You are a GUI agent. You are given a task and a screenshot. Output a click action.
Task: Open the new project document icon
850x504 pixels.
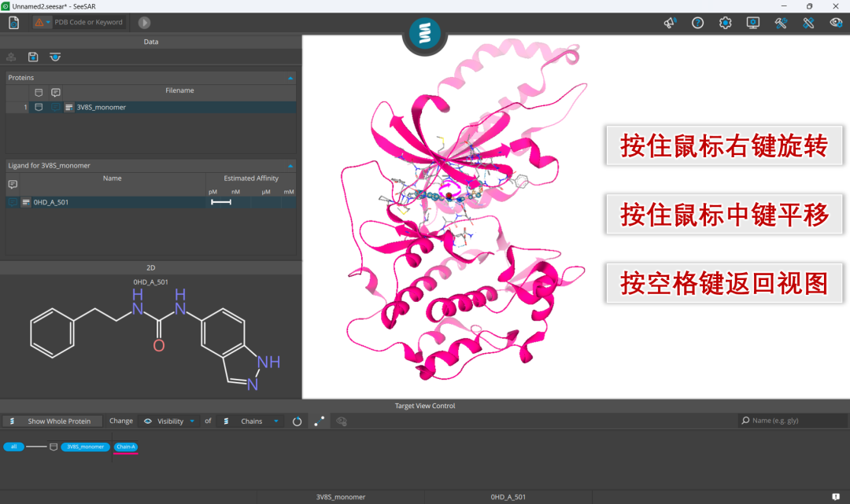[x=13, y=23]
